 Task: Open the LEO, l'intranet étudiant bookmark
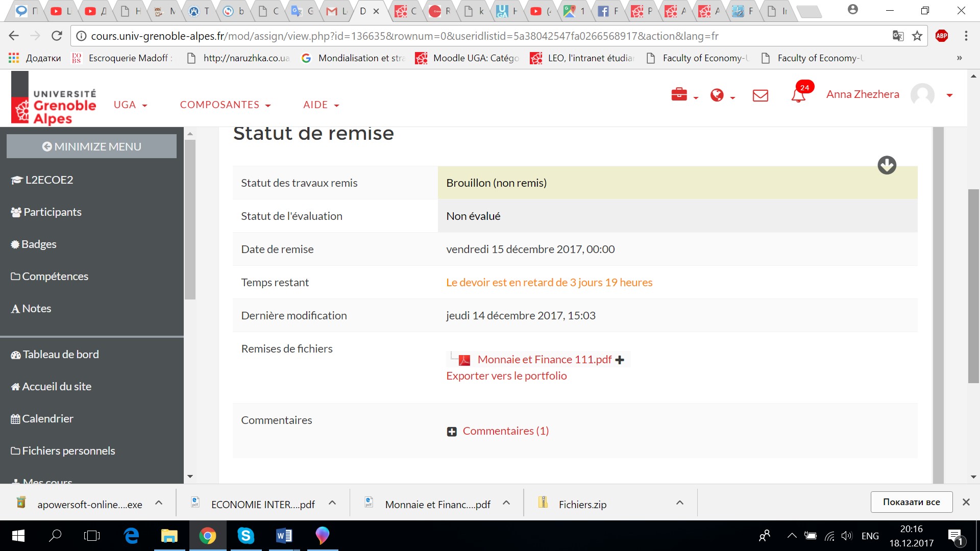point(582,58)
